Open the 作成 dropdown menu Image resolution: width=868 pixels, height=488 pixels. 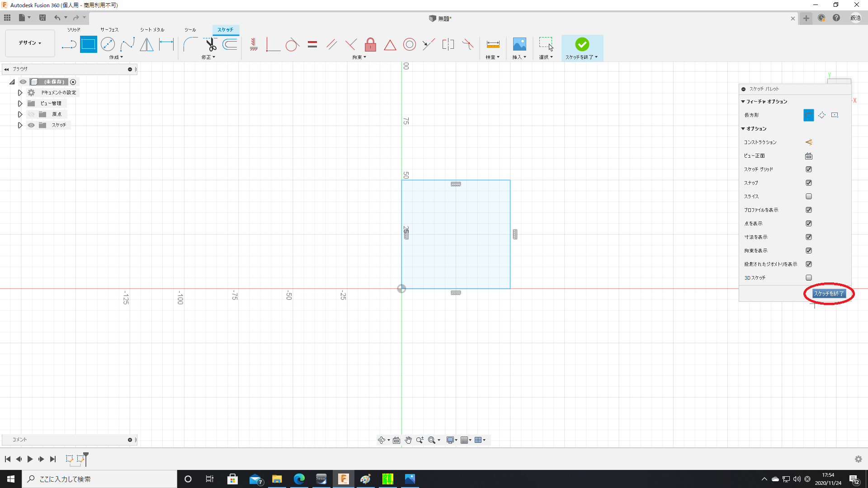click(x=116, y=57)
